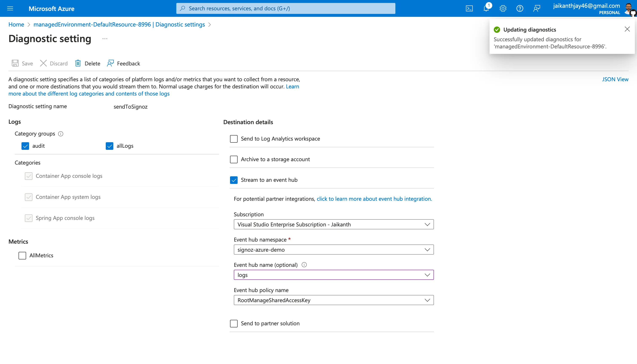Uncheck the audit category group
Viewport: 637px width, 364px height.
(25, 146)
